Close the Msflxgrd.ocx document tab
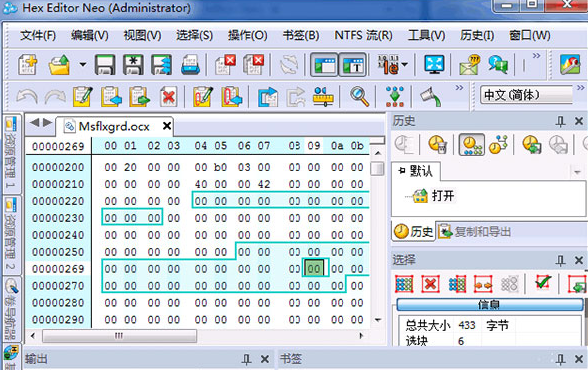The height and width of the screenshot is (370, 588). point(167,126)
